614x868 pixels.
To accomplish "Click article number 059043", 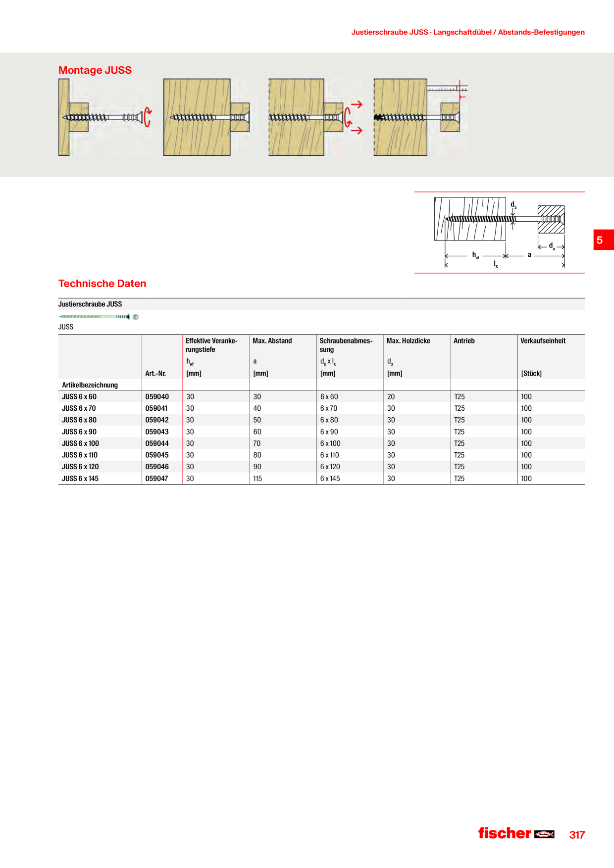I will pos(157,432).
